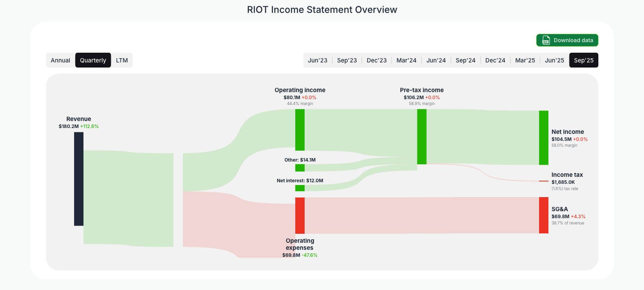
Task: Switch to the LTM tab
Action: point(122,60)
